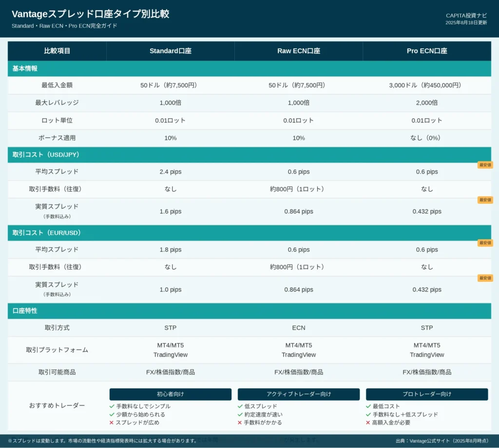
Task: Click the checkmark beside 約定速度が速い
Action: coord(240,414)
